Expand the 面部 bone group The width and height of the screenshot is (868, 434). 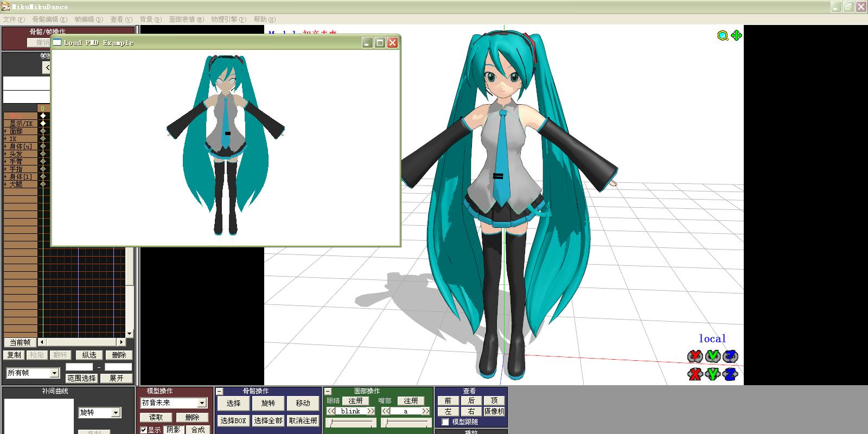5,131
